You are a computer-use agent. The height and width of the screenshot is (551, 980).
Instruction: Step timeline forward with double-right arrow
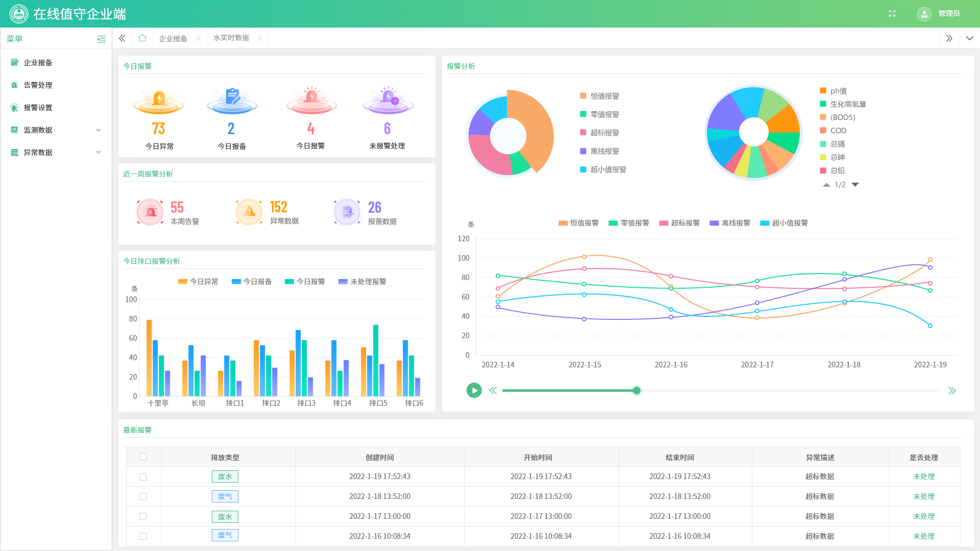point(952,391)
